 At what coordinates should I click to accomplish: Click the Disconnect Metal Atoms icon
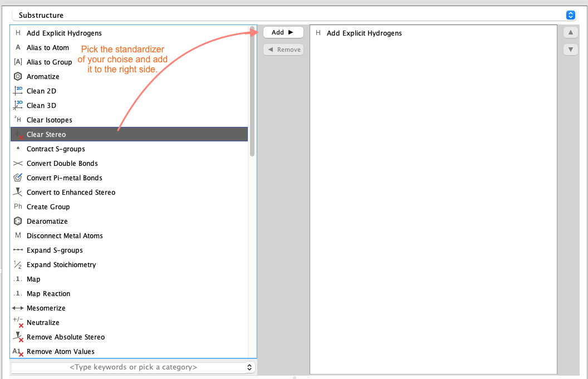pos(17,235)
